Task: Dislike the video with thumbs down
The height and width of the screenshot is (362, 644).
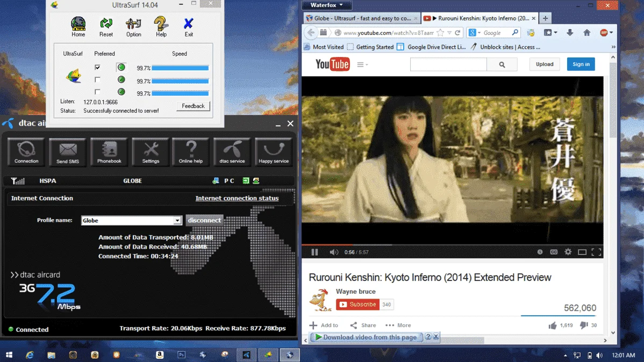Action: pyautogui.click(x=584, y=325)
